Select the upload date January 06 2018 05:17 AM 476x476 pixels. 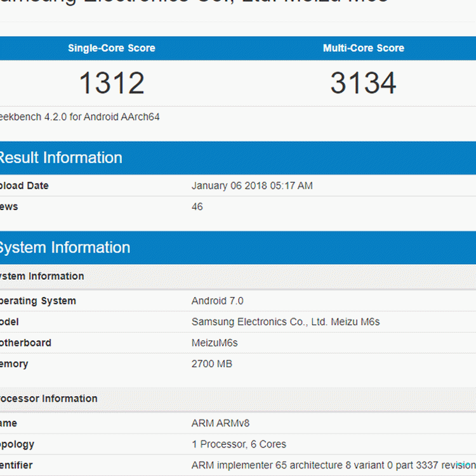252,185
